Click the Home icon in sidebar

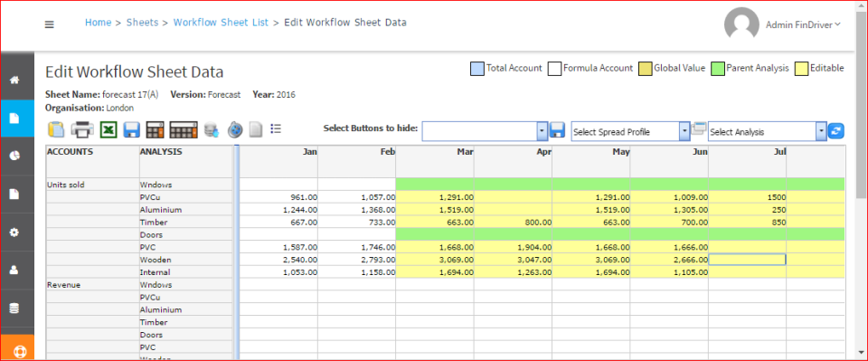pyautogui.click(x=15, y=80)
